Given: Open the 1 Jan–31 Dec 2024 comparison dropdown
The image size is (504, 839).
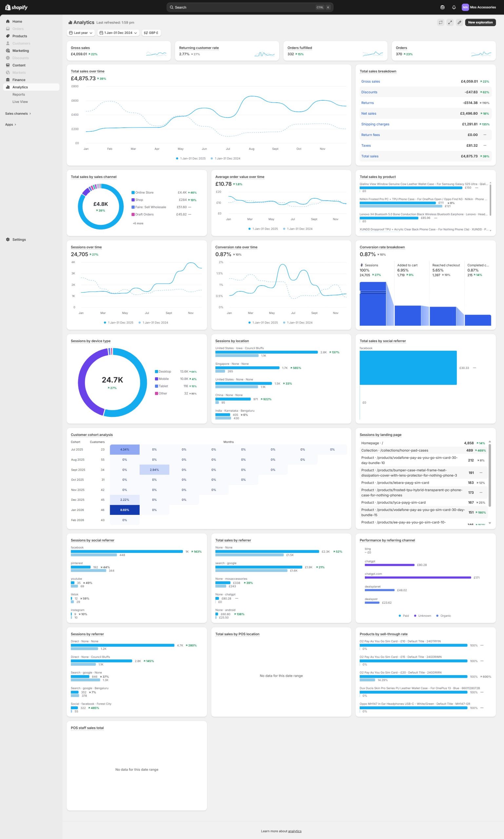Looking at the screenshot, I should [118, 33].
